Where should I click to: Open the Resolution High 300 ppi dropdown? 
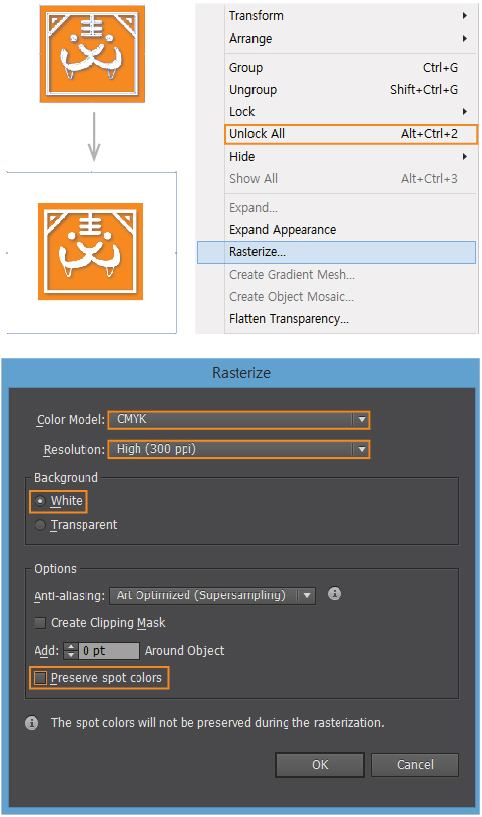pyautogui.click(x=239, y=449)
